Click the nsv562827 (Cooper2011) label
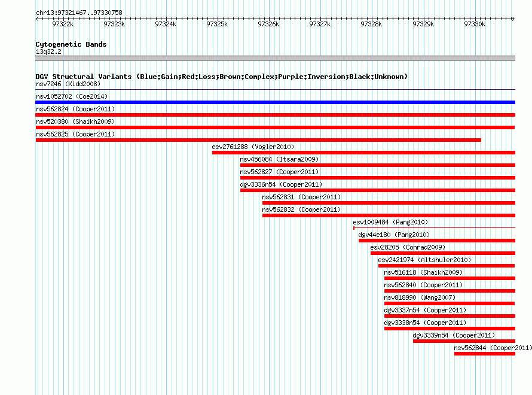532x395 pixels. [x=279, y=172]
